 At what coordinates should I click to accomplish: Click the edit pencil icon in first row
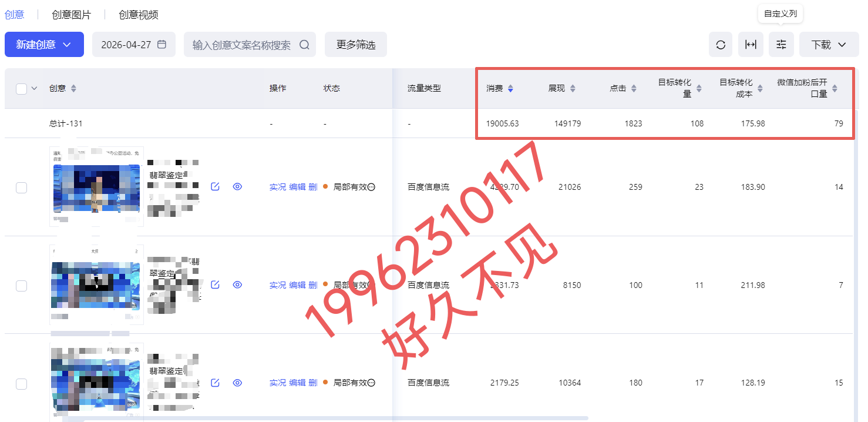click(x=215, y=187)
